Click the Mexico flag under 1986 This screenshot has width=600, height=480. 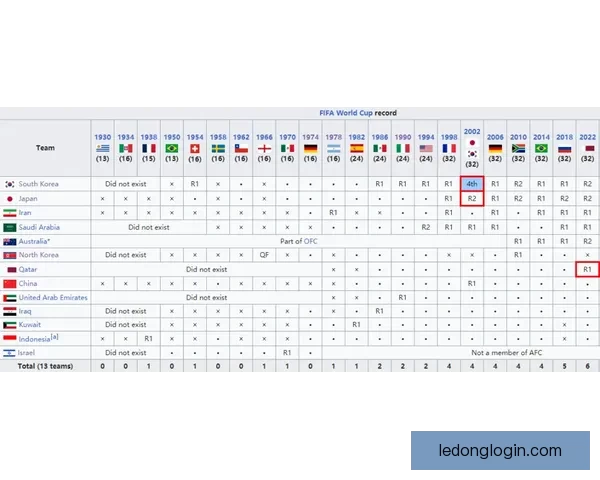point(380,148)
